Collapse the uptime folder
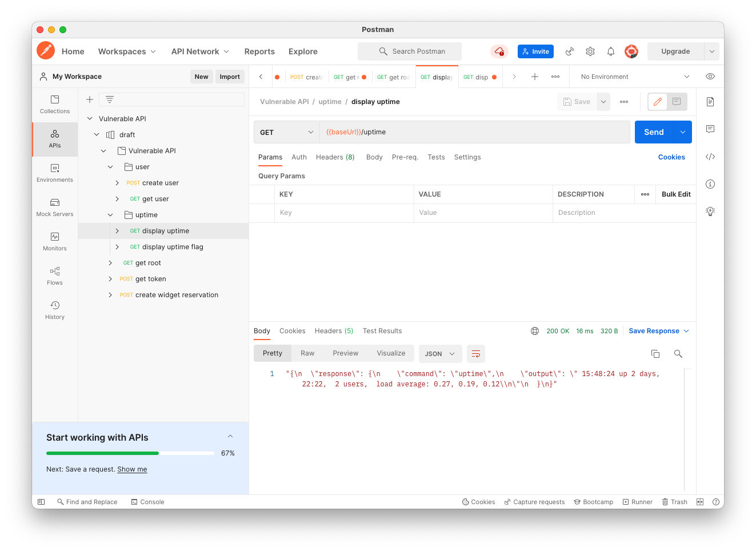The height and width of the screenshot is (551, 756). tap(110, 215)
